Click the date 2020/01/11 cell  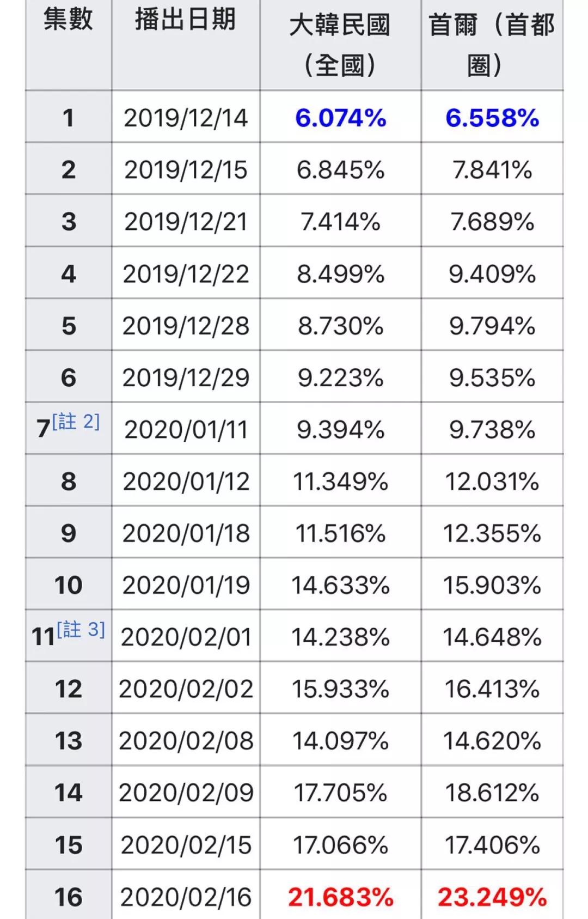pyautogui.click(x=186, y=429)
